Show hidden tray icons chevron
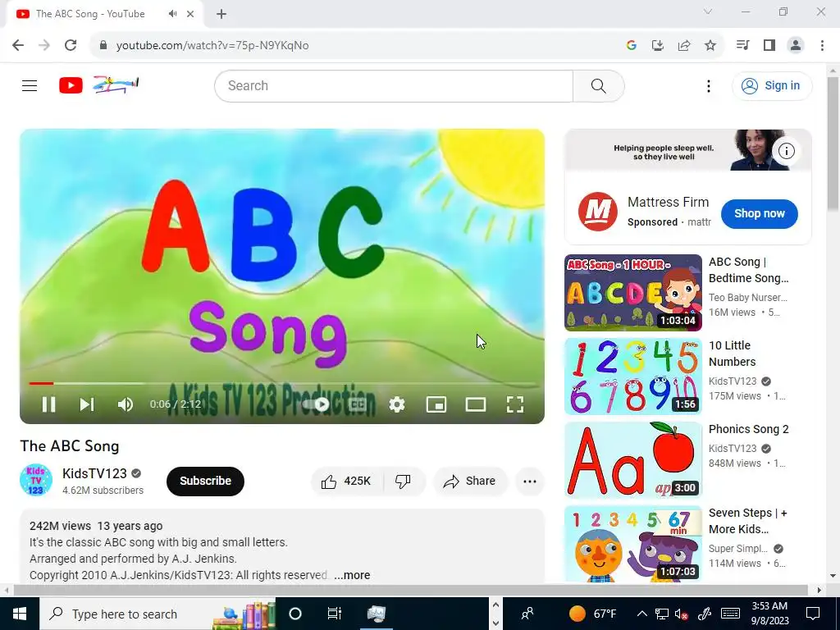 [x=641, y=614]
